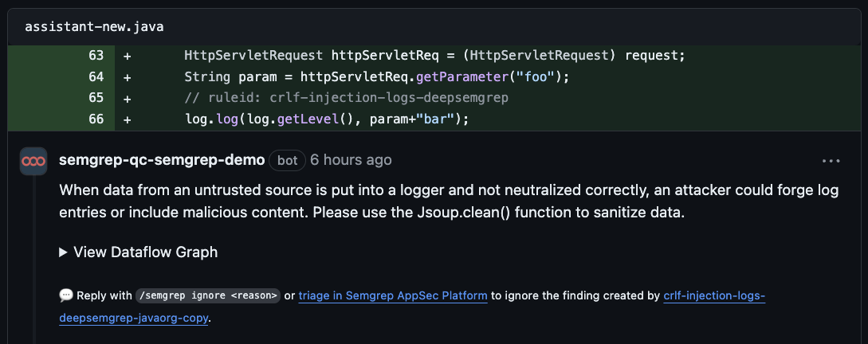Open the semgrep-qc-semgrep-demo profile

point(162,160)
